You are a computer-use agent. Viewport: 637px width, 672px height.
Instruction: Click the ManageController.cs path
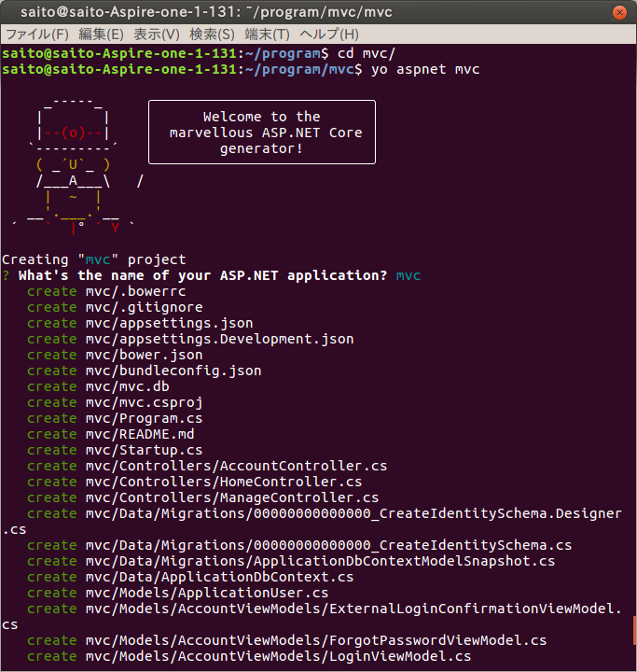tap(231, 497)
